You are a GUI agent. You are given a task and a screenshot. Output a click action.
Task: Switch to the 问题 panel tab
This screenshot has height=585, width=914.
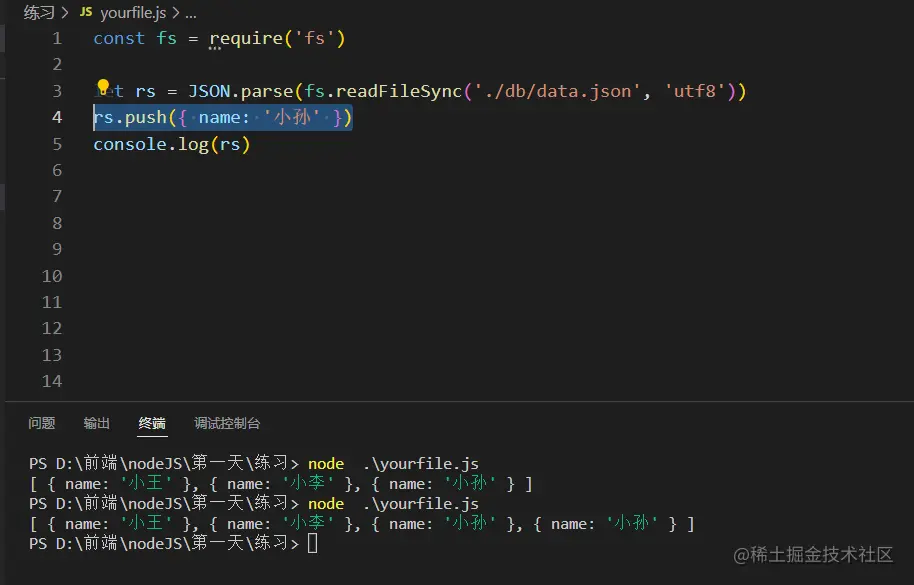[x=41, y=423]
